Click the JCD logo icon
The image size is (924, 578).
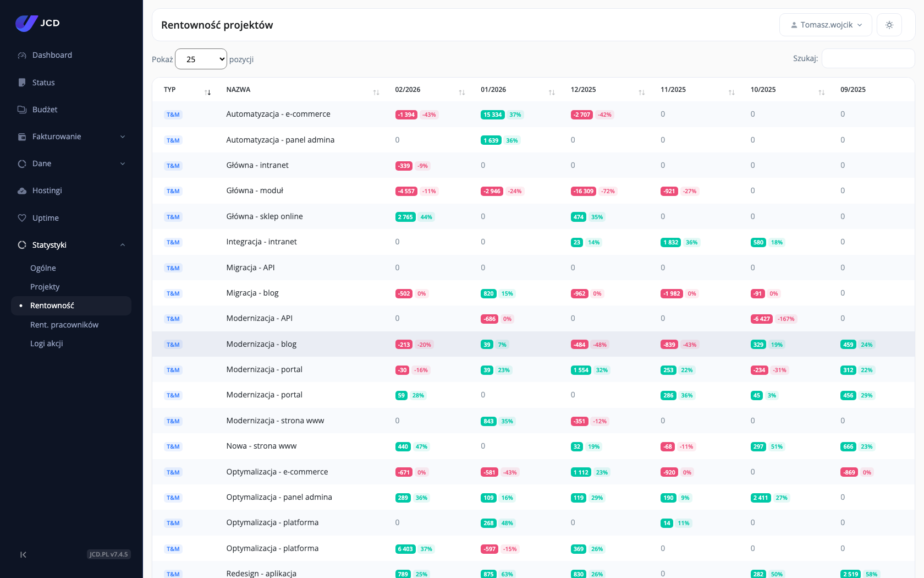pyautogui.click(x=26, y=23)
